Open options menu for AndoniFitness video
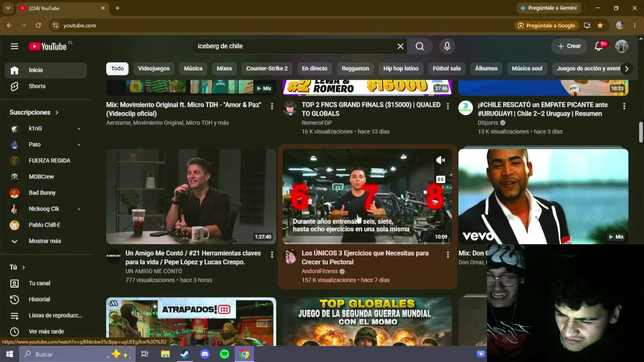This screenshot has height=362, width=644. [x=448, y=255]
